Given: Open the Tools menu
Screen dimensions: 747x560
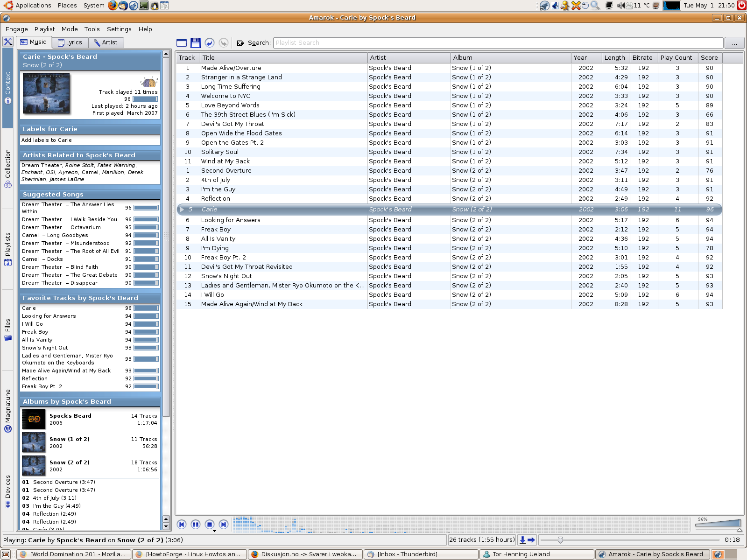Looking at the screenshot, I should [x=92, y=29].
